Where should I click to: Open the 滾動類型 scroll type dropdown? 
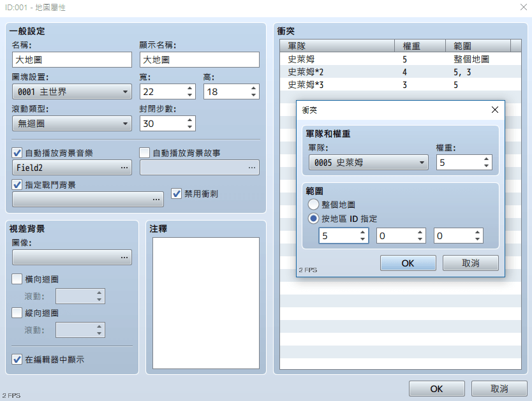(71, 124)
